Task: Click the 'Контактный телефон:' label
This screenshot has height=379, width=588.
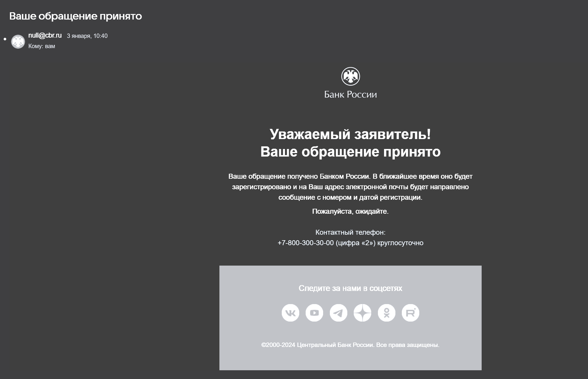Action: [350, 232]
